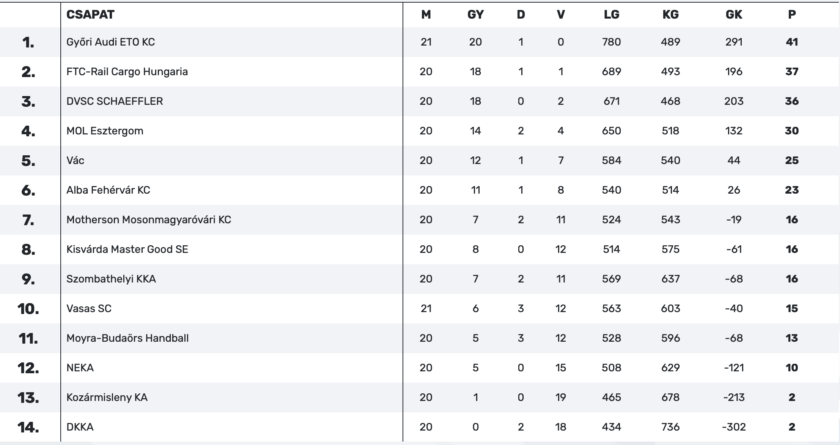Viewport: 840px width, 445px height.
Task: Click the P points column header
Action: point(792,14)
